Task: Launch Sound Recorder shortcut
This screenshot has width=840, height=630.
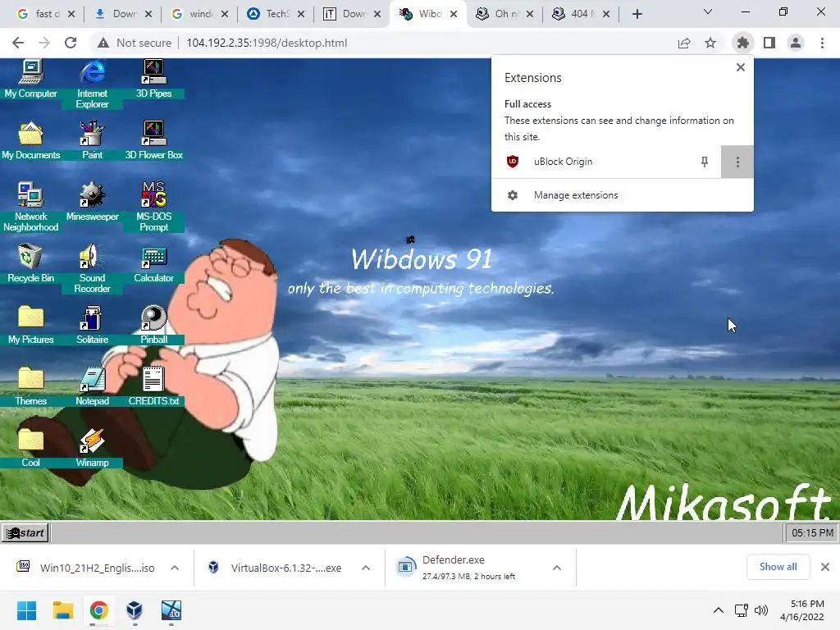Action: click(92, 268)
